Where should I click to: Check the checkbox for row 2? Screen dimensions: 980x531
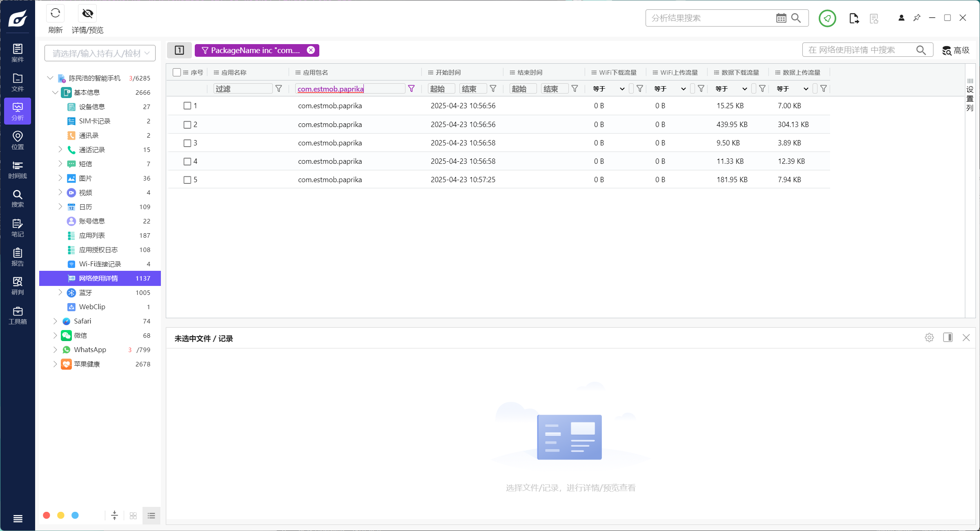(x=187, y=125)
